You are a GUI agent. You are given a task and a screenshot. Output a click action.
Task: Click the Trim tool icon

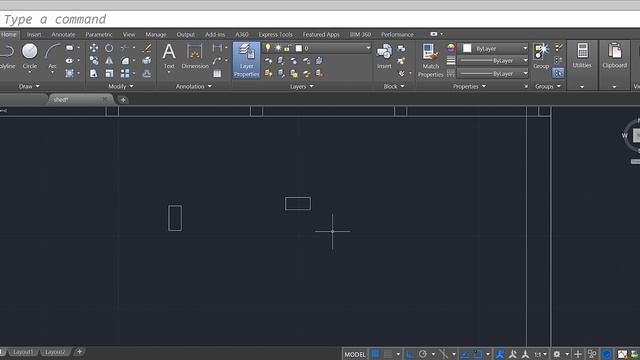(125, 48)
